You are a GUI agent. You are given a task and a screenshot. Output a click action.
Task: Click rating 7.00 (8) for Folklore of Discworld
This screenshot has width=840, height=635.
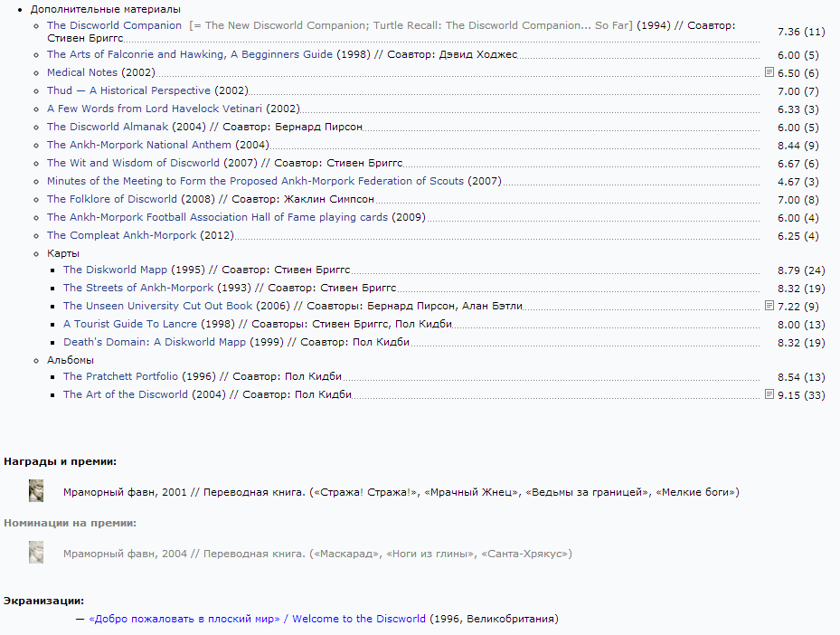point(798,200)
